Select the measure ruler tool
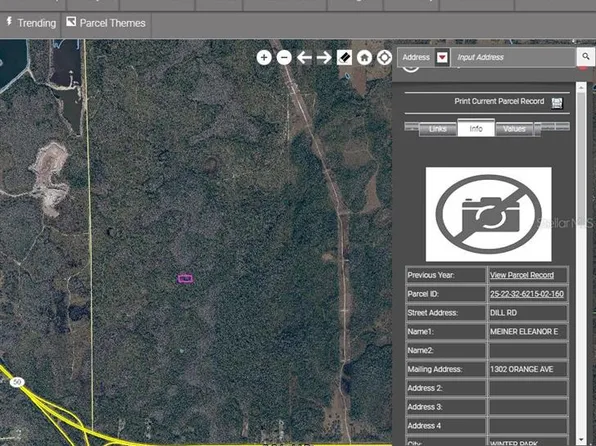 [x=344, y=58]
